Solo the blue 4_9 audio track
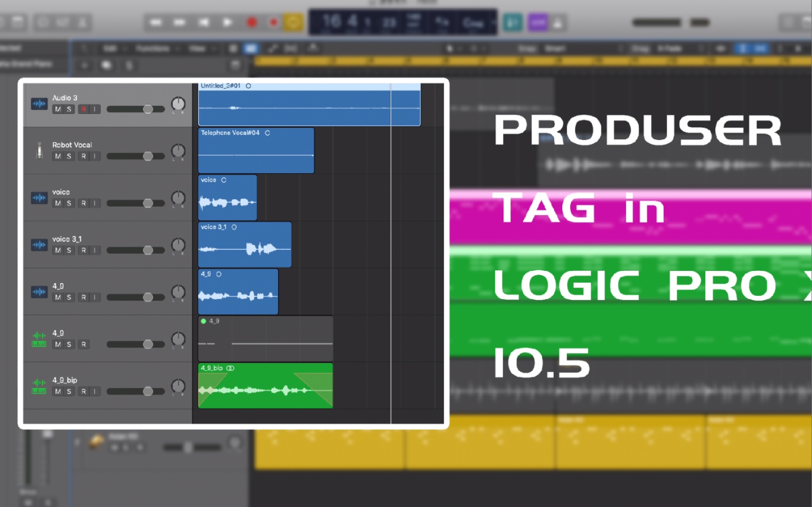The height and width of the screenshot is (507, 812). [69, 297]
